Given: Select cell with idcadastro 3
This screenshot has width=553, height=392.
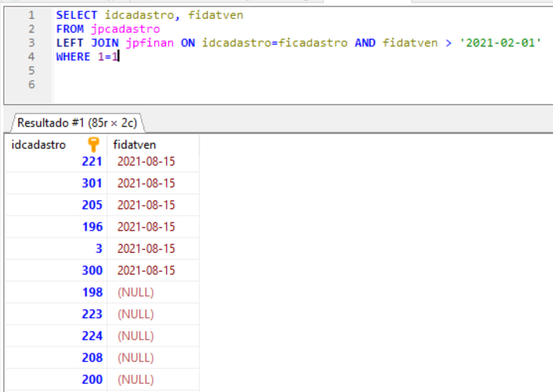Looking at the screenshot, I should coord(56,249).
